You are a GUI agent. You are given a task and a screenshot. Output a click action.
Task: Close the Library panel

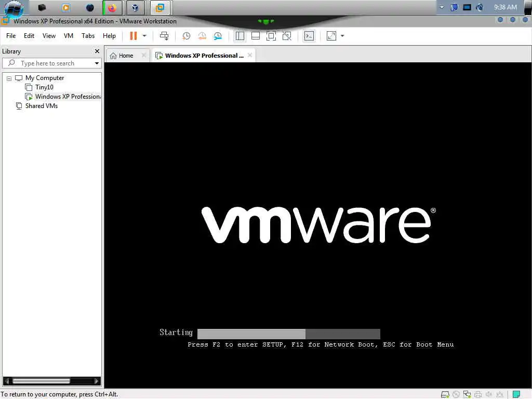click(x=97, y=51)
